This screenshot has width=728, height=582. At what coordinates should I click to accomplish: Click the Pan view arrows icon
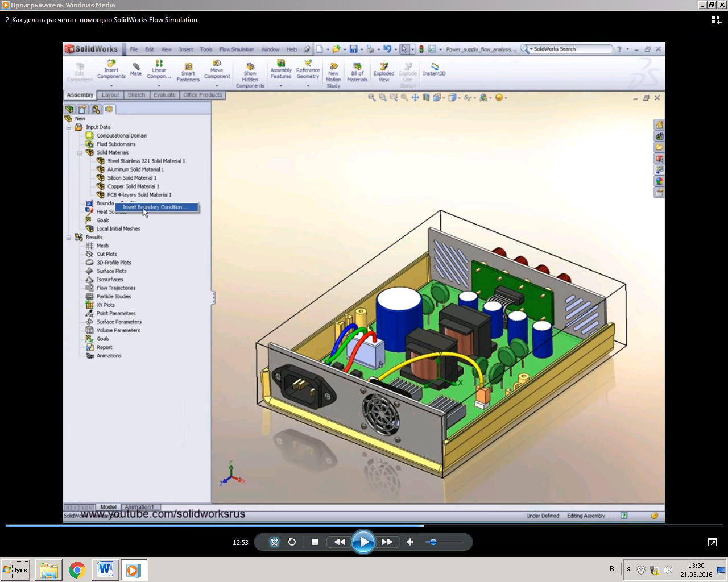point(415,98)
